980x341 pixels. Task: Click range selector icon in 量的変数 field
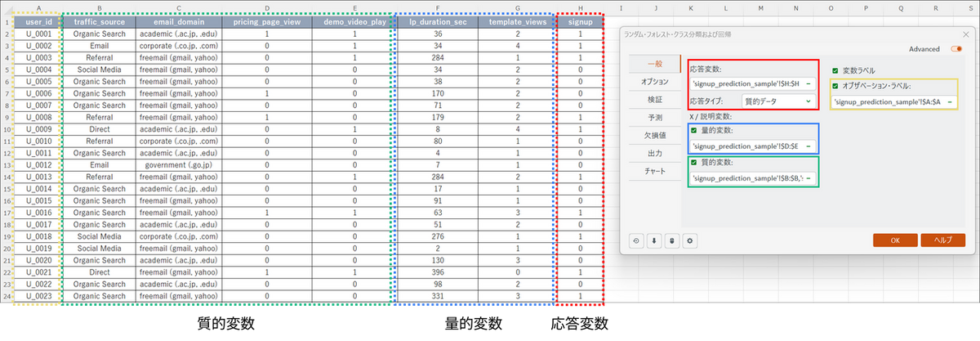click(x=808, y=146)
